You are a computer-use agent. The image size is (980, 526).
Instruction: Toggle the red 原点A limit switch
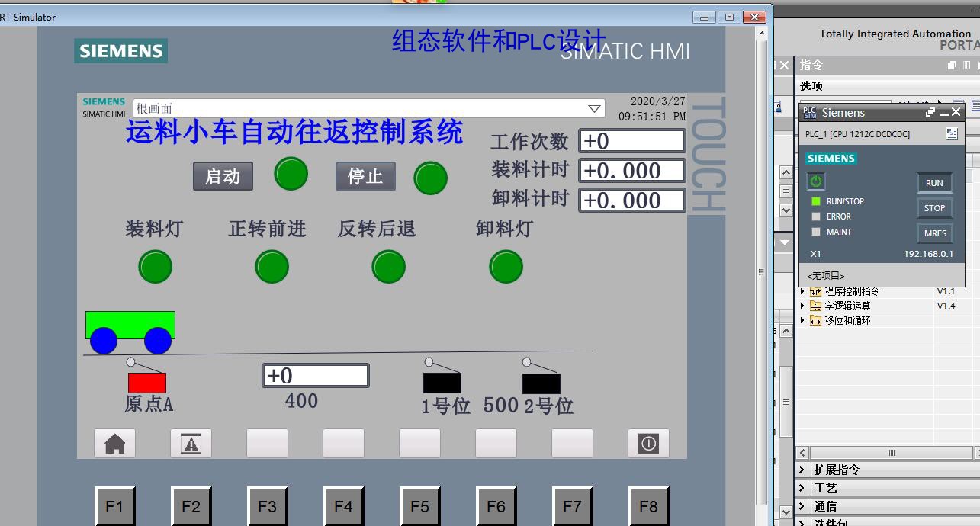pyautogui.click(x=146, y=382)
